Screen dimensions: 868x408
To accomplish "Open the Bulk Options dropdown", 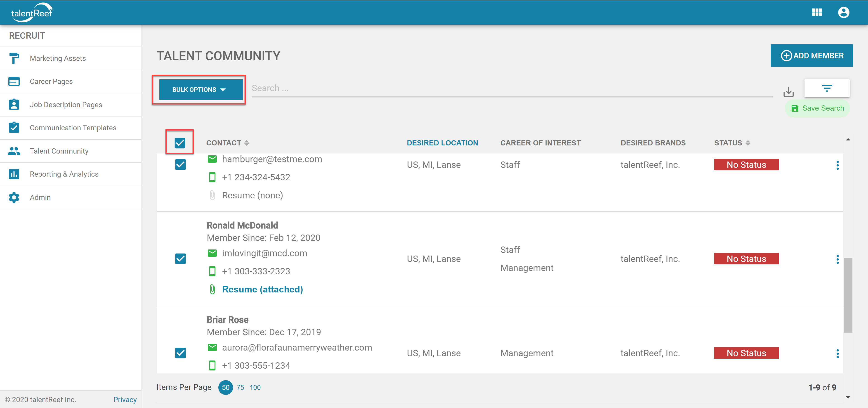I will pos(201,90).
